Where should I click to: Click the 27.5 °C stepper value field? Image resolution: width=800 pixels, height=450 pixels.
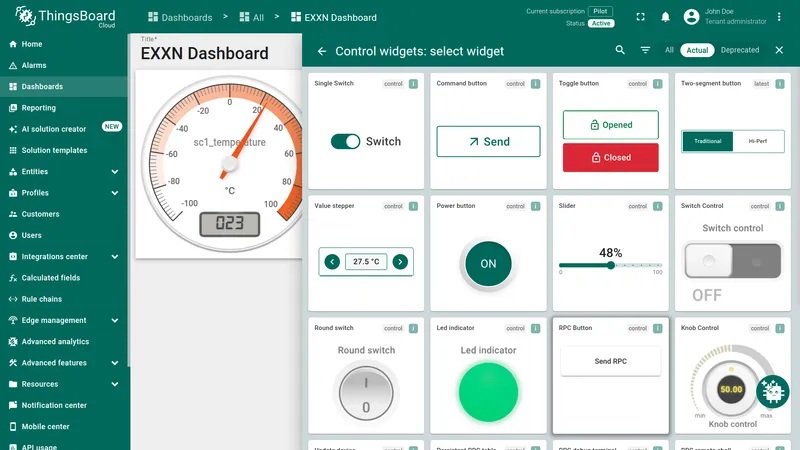coord(366,262)
